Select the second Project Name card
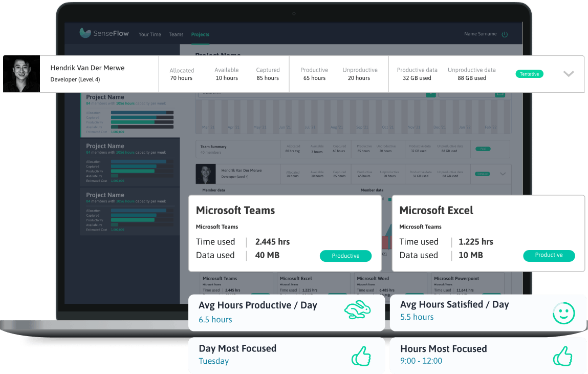 click(x=130, y=162)
